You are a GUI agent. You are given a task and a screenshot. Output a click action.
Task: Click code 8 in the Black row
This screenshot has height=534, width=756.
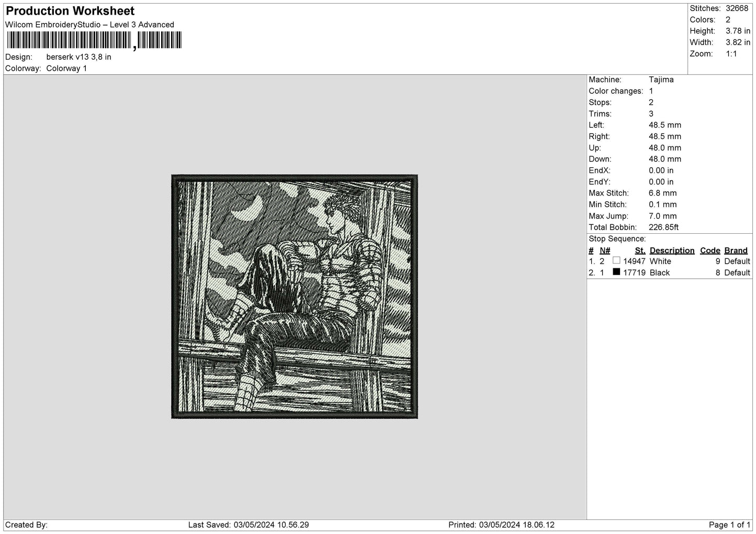[x=718, y=272]
